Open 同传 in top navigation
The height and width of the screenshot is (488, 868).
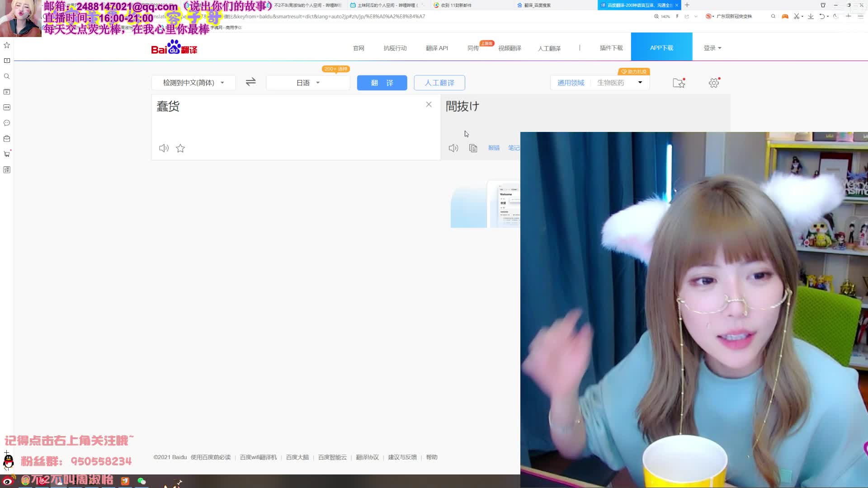(473, 48)
